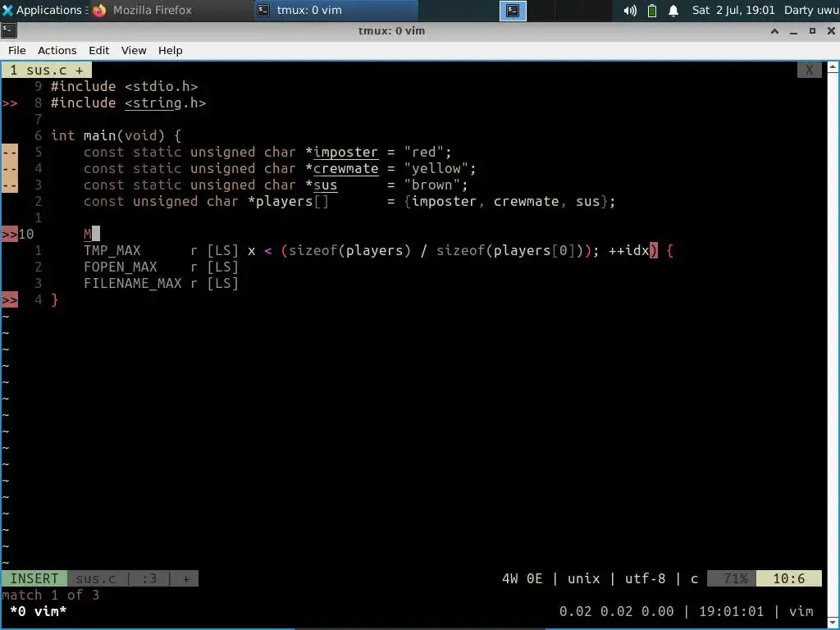This screenshot has height=630, width=840.
Task: Click the INSERT mode indicator
Action: pos(34,578)
